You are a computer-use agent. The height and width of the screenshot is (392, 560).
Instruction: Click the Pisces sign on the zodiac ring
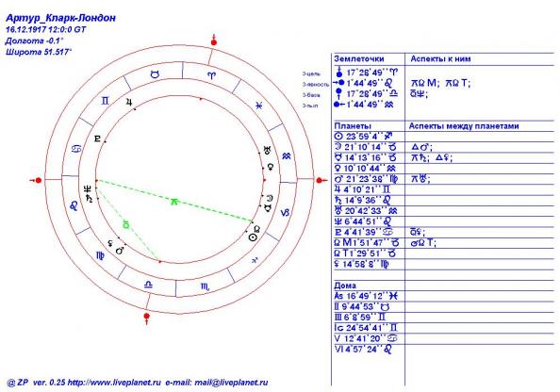[x=259, y=106]
